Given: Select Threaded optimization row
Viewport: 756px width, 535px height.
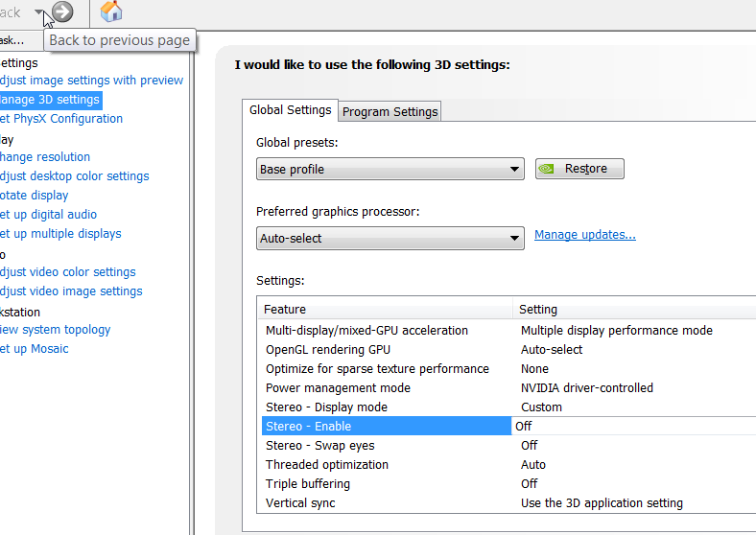Looking at the screenshot, I should tap(508, 465).
